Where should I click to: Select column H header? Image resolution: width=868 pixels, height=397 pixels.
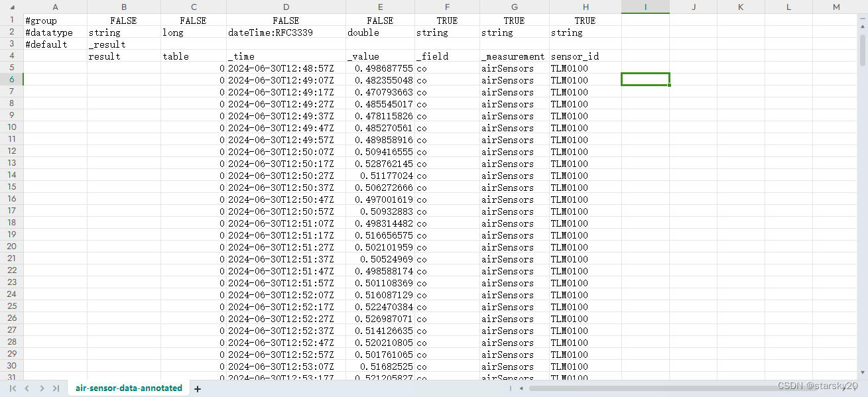(x=585, y=7)
